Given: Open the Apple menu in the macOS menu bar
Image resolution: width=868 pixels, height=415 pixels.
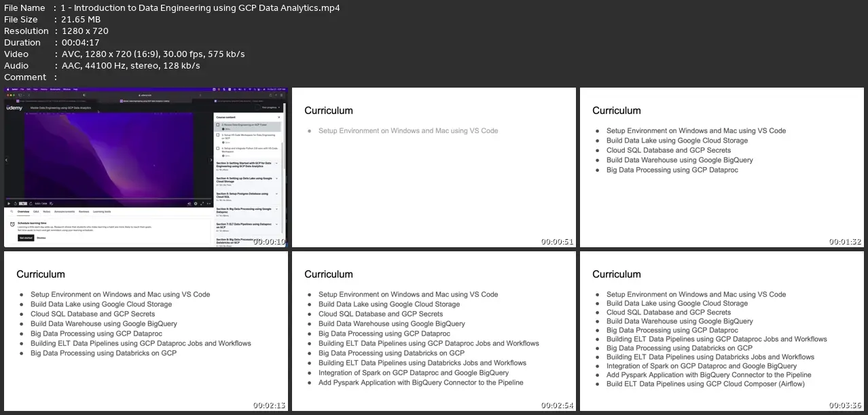Looking at the screenshot, I should click(x=7, y=89).
